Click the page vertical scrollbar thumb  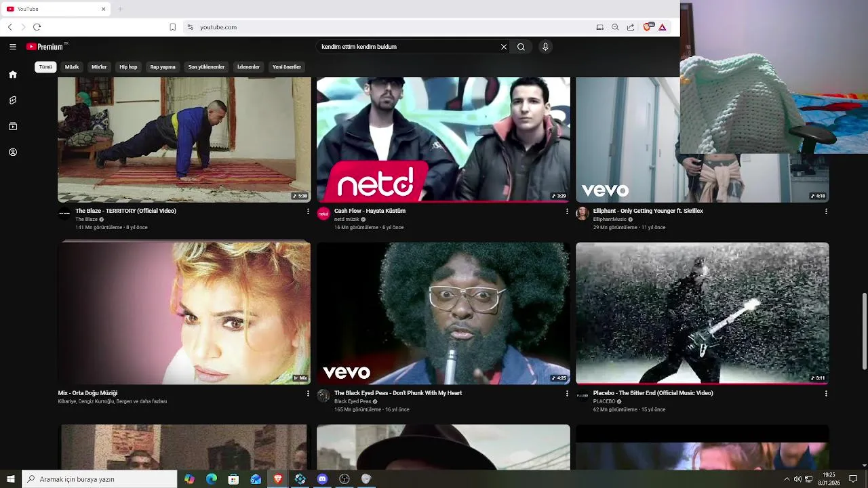[864, 331]
